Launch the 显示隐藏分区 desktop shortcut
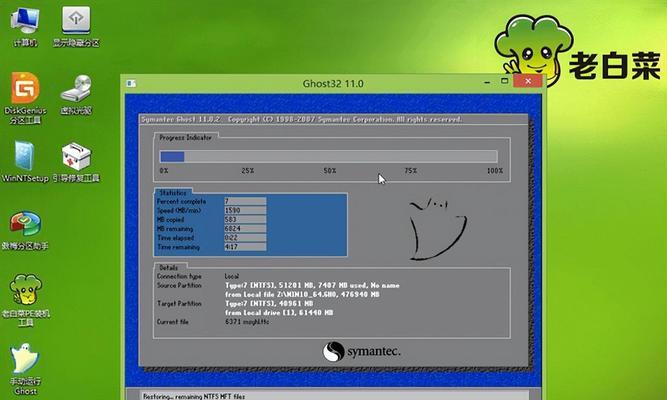 (x=76, y=26)
